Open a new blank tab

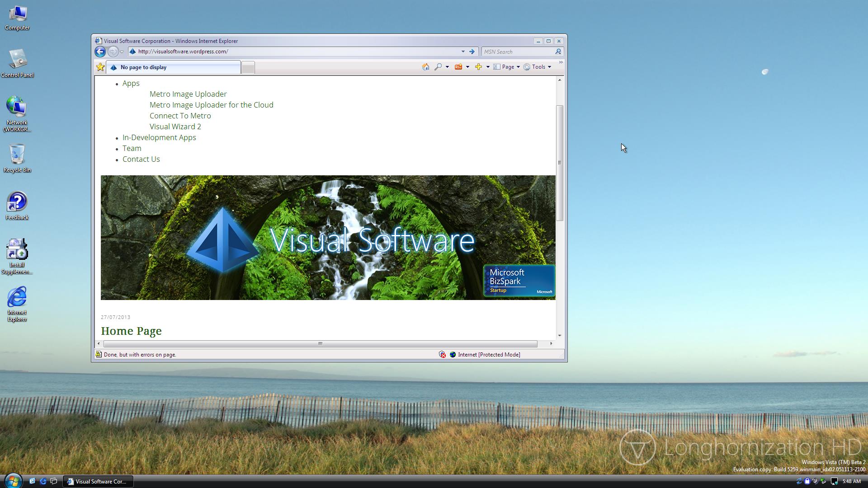point(248,67)
